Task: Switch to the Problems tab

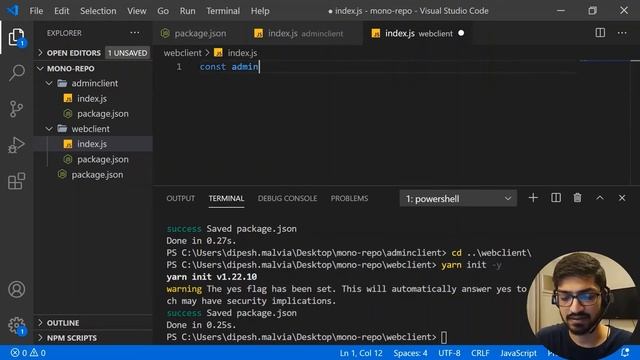Action: pos(349,198)
